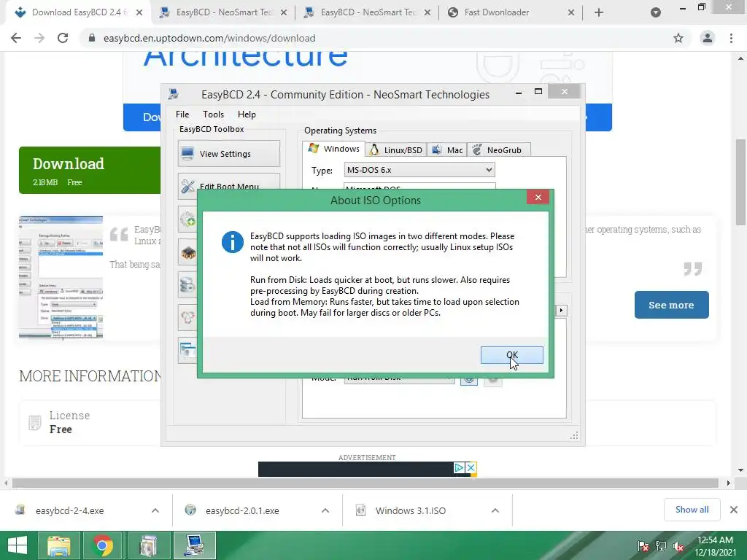Click the tab scroll right arrow in EasyBCD
This screenshot has height=560, width=747.
tap(561, 311)
